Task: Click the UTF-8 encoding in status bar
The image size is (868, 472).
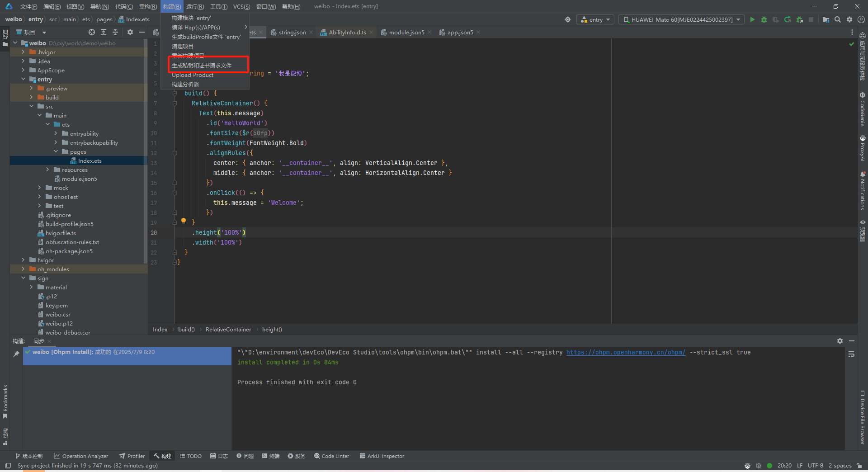Action: click(816, 466)
